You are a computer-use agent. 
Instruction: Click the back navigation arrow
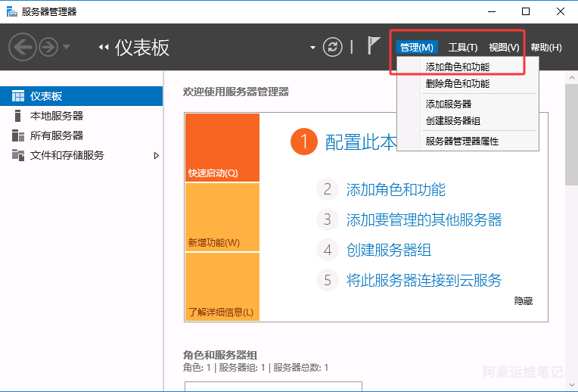click(x=23, y=47)
